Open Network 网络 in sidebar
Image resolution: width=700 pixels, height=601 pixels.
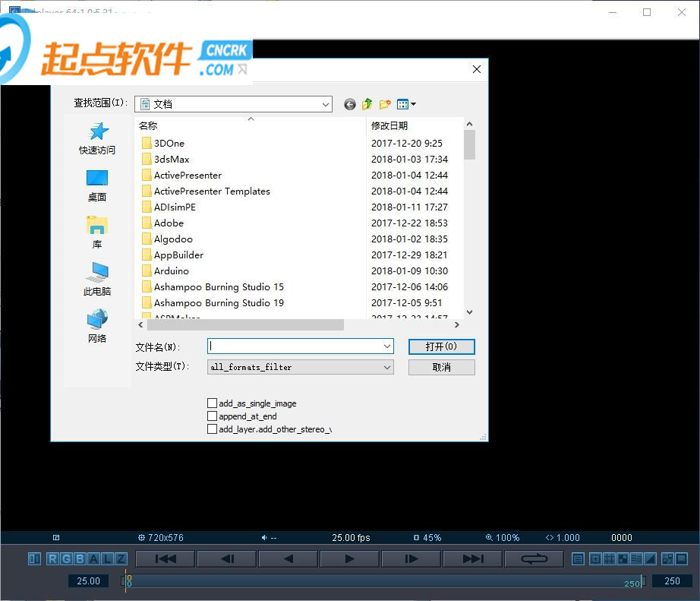tap(97, 326)
